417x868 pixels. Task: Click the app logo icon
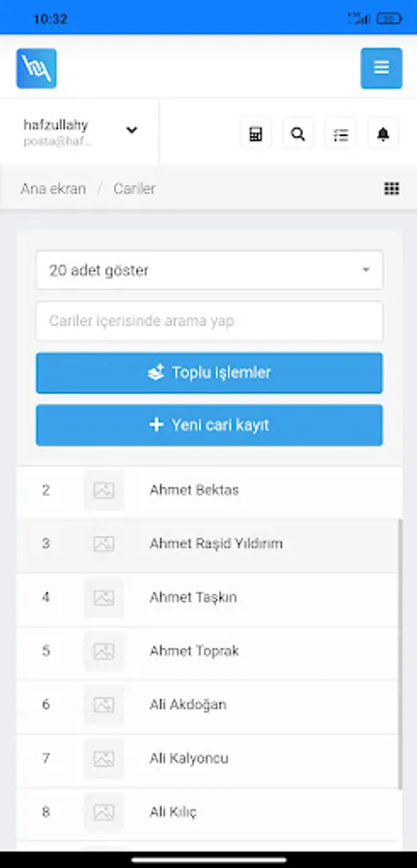coord(37,68)
